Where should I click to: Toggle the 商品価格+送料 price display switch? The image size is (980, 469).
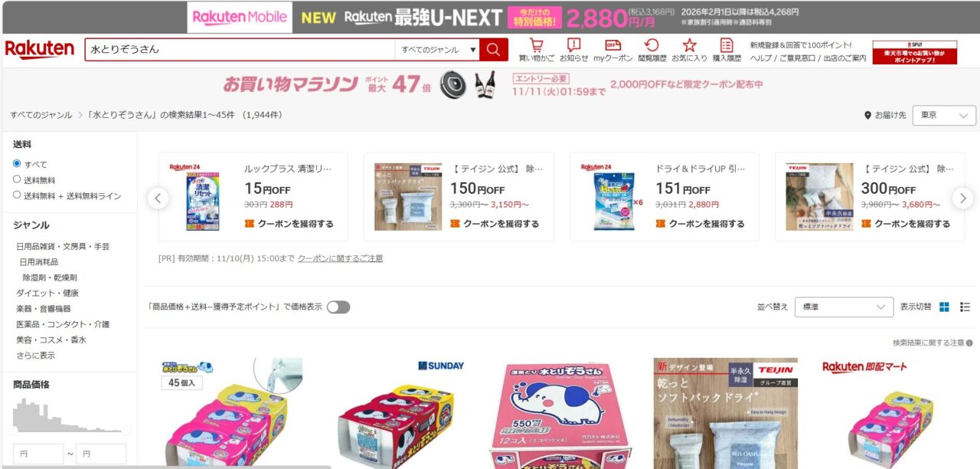(x=338, y=307)
